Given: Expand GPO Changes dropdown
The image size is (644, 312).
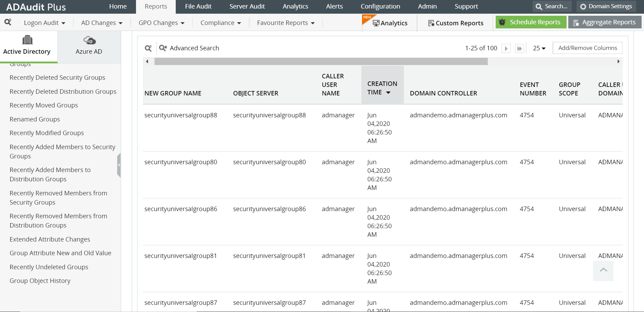Looking at the screenshot, I should click(x=161, y=23).
